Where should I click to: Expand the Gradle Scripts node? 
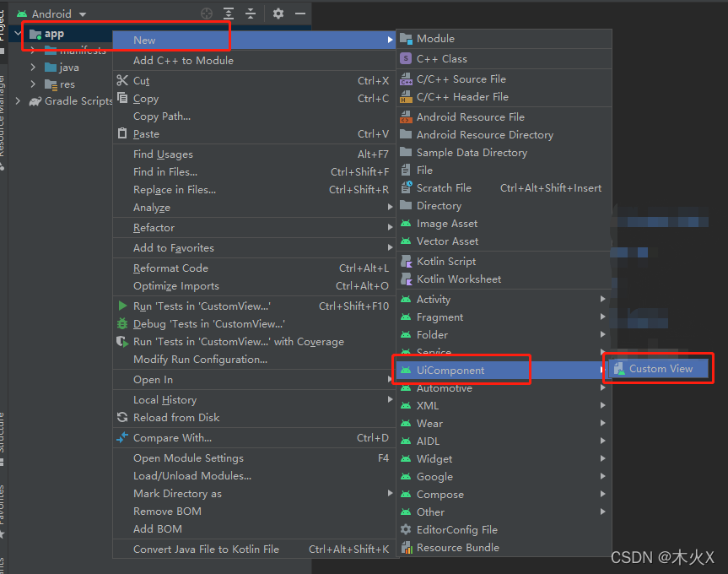[18, 100]
